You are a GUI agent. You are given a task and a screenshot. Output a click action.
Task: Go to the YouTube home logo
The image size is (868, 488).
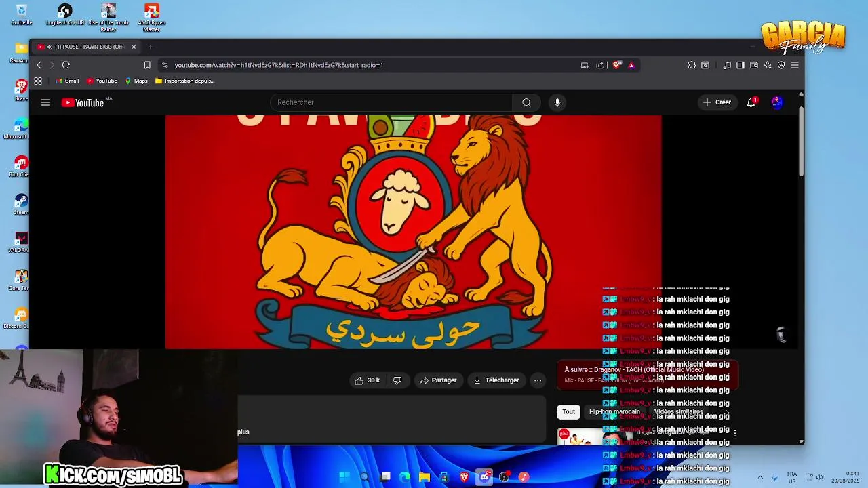[x=83, y=102]
